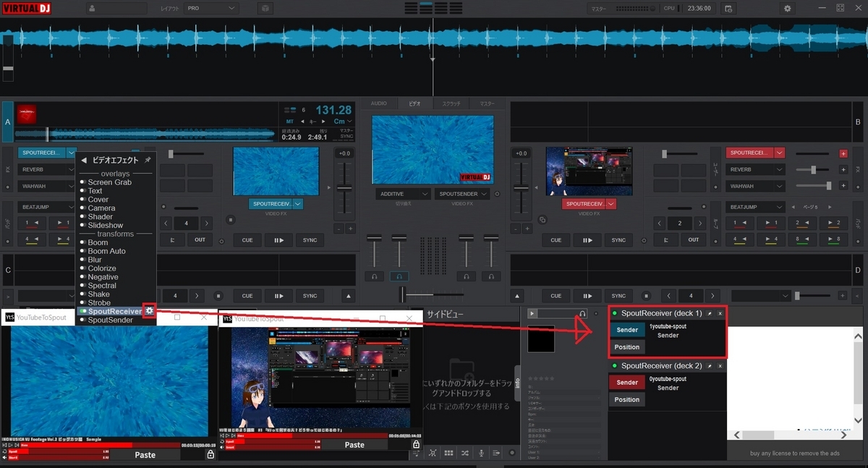
Task: Close the SpoutReceiver (deck 2) panel
Action: click(720, 366)
